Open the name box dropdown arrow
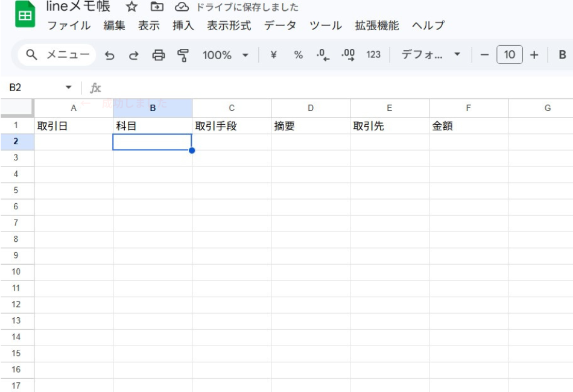This screenshot has height=392, width=573. 68,88
